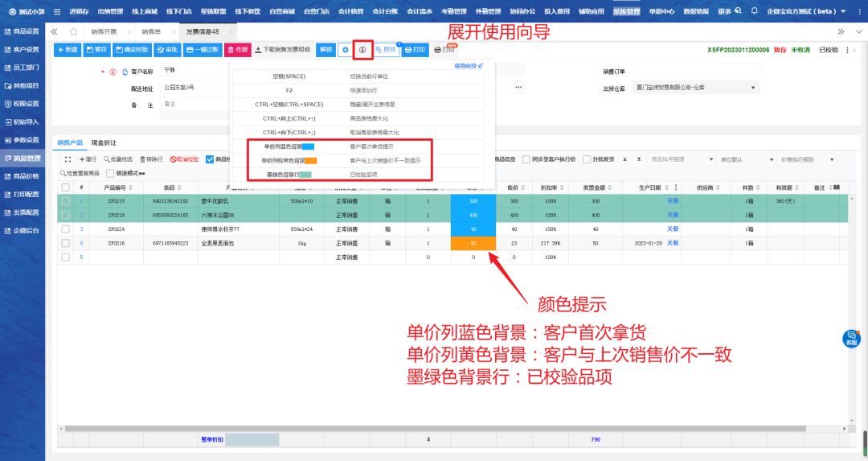Open the settings gear in the toolbar

(345, 50)
